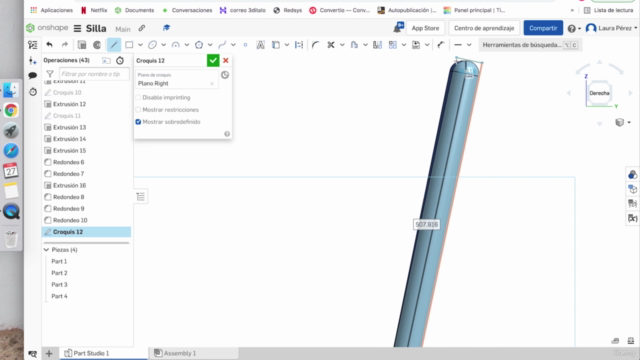Activate the Line sketch tool

point(114,45)
